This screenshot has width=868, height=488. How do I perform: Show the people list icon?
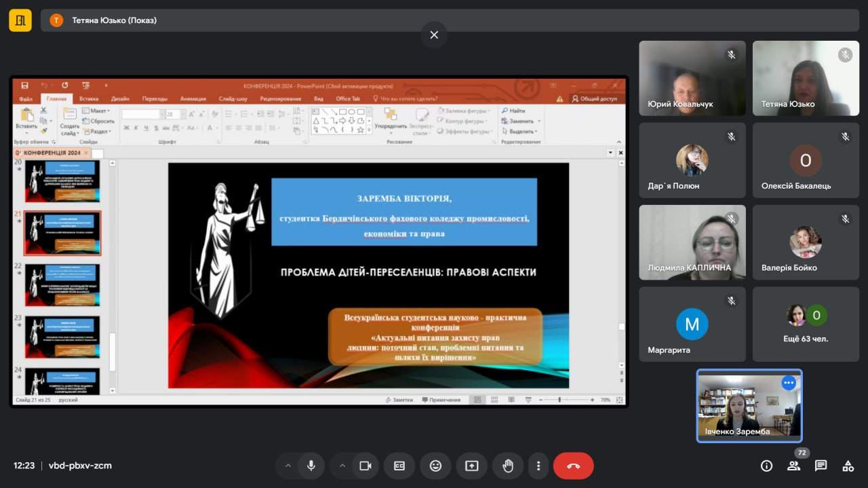pos(793,466)
